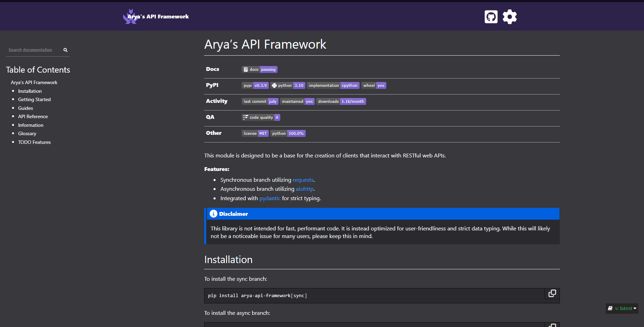Click the Arya's API Framework logo

tap(156, 16)
